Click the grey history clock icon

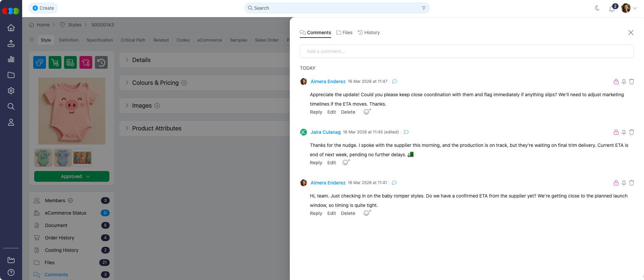(x=101, y=62)
